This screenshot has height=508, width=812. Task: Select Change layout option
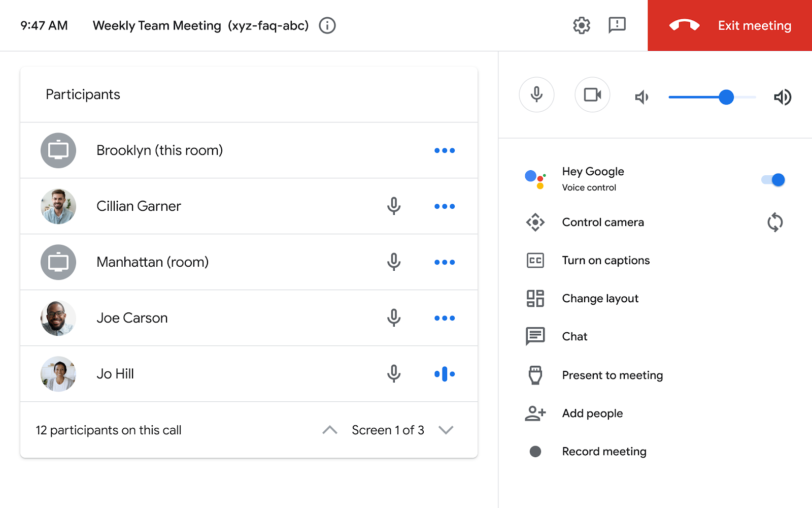tap(600, 299)
